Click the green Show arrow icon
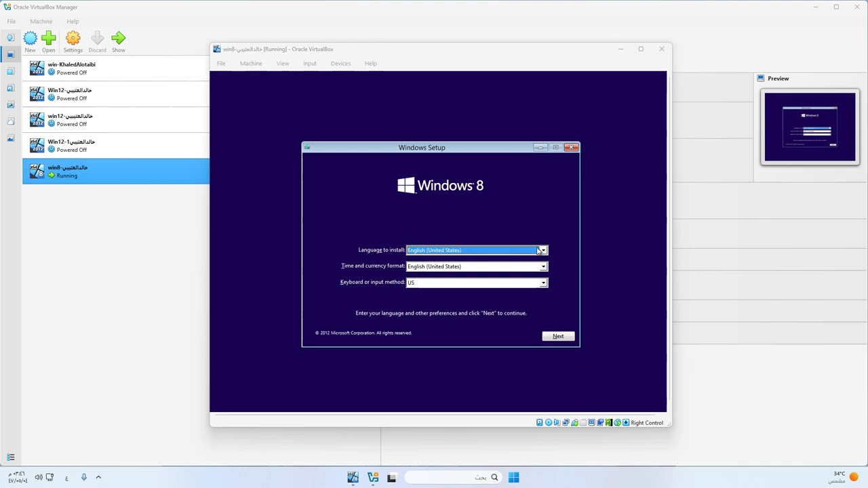868x488 pixels. pyautogui.click(x=119, y=38)
